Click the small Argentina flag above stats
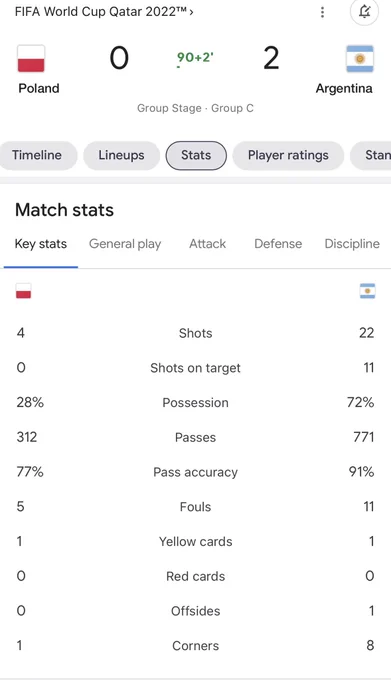Viewport: 391px width, 680px height. coord(368,291)
